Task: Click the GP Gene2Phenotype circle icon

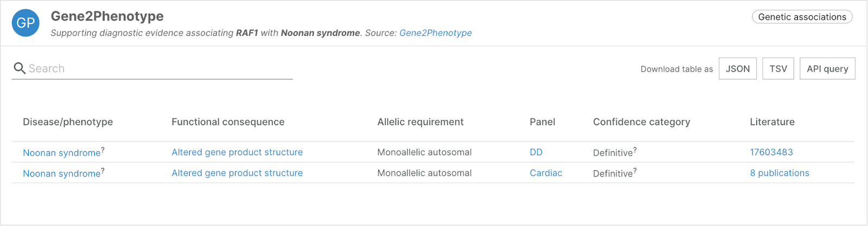Action: click(x=25, y=23)
